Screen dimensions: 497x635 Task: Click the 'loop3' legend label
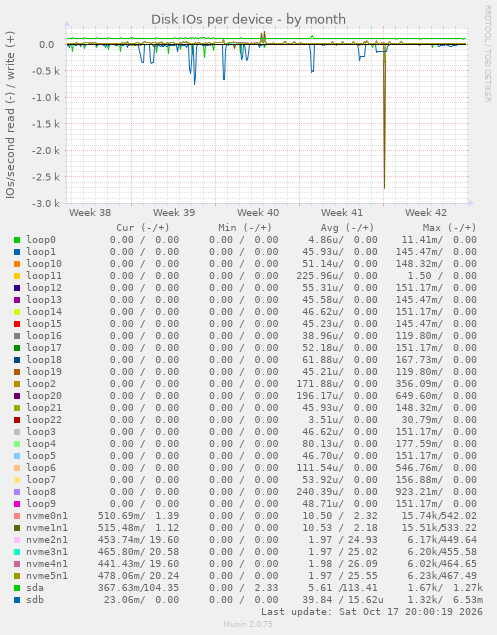coord(41,432)
